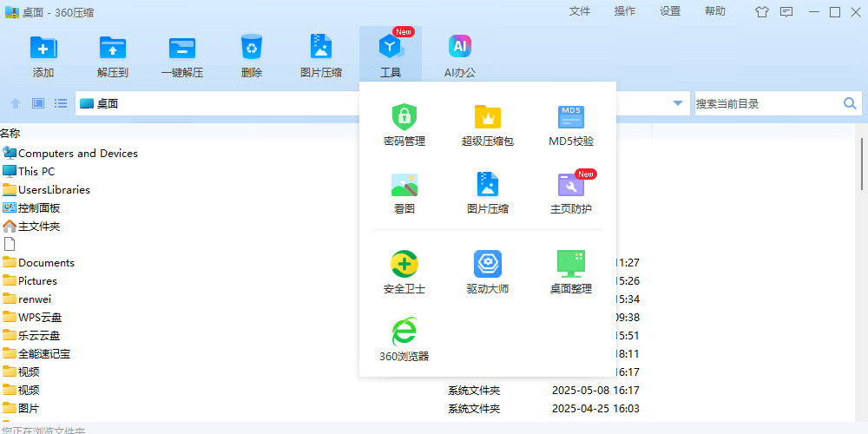The image size is (868, 434).
Task: Expand the address bar path dropdown
Action: coord(678,103)
